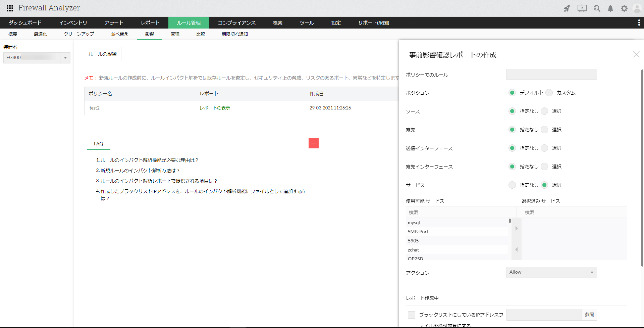Image resolution: width=644 pixels, height=328 pixels.
Task: Click the ポリシーでのルール input field
Action: 551,75
